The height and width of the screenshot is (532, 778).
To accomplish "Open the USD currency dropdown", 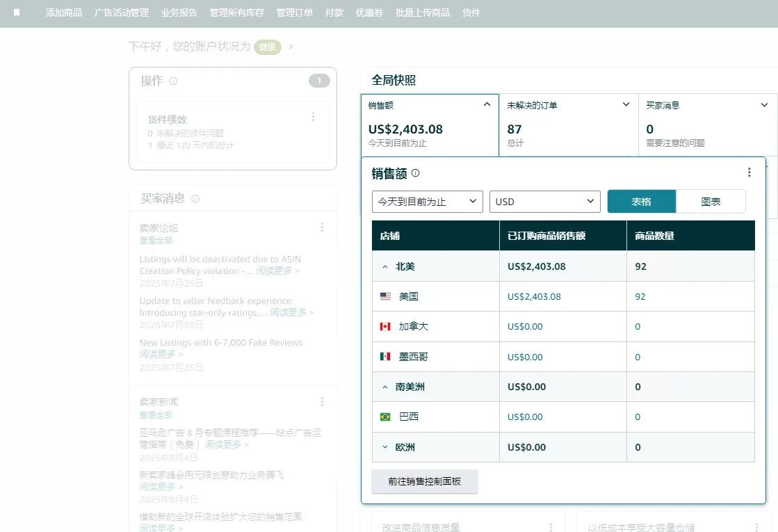I will [545, 202].
